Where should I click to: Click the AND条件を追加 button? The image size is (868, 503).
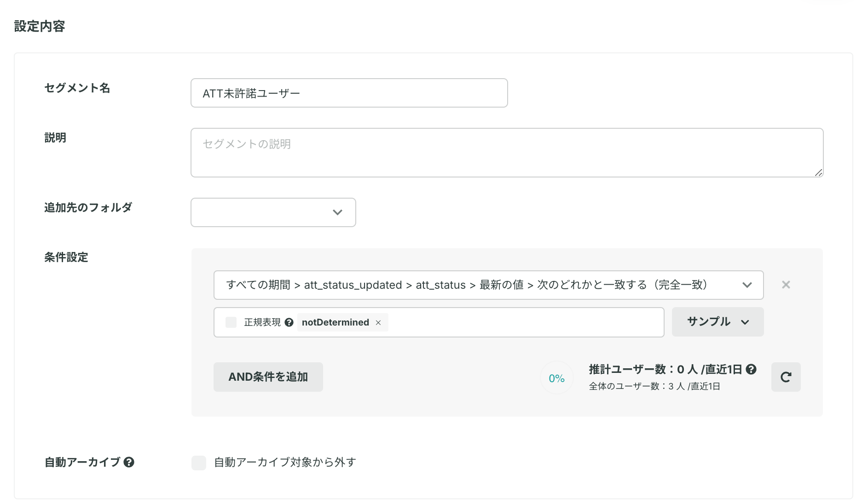pyautogui.click(x=268, y=377)
